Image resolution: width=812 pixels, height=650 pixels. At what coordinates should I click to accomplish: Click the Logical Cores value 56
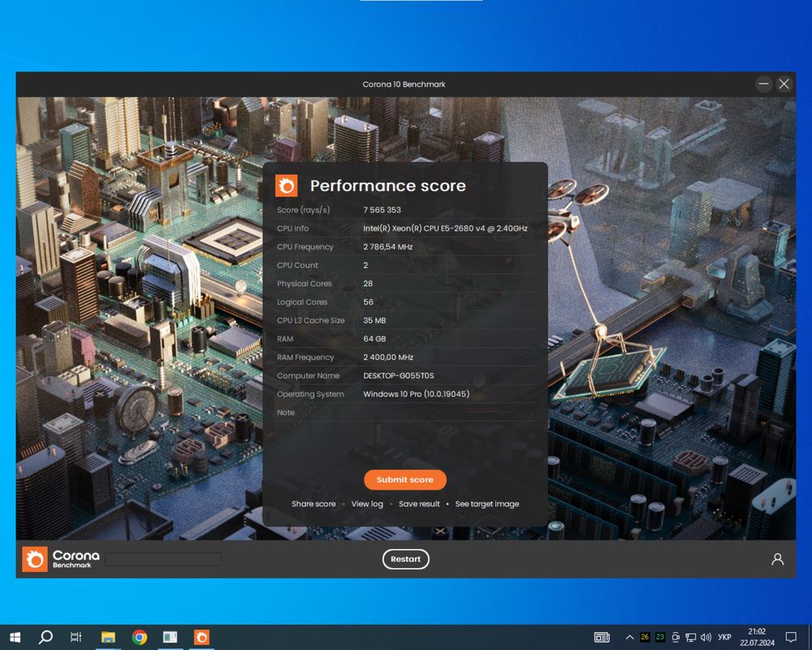368,301
